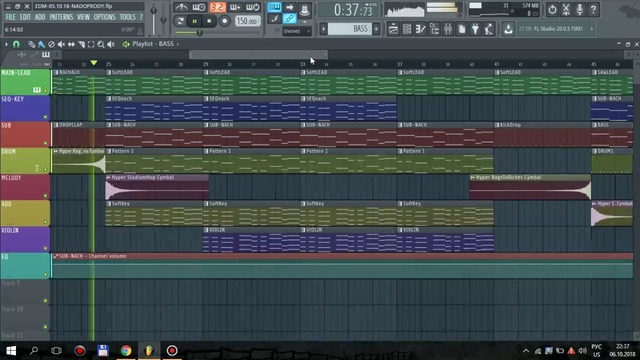Open the OPTIONS menu

coord(104,17)
